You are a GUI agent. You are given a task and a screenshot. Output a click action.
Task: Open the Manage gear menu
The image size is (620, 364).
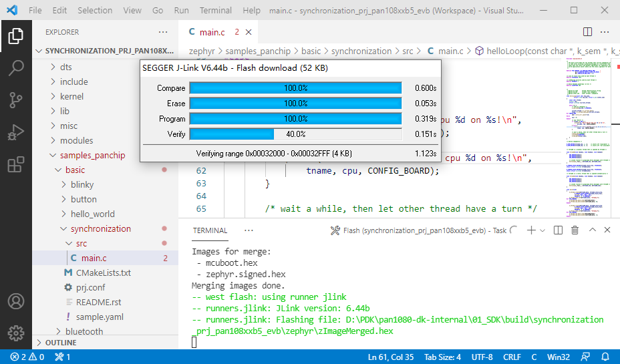pyautogui.click(x=16, y=333)
